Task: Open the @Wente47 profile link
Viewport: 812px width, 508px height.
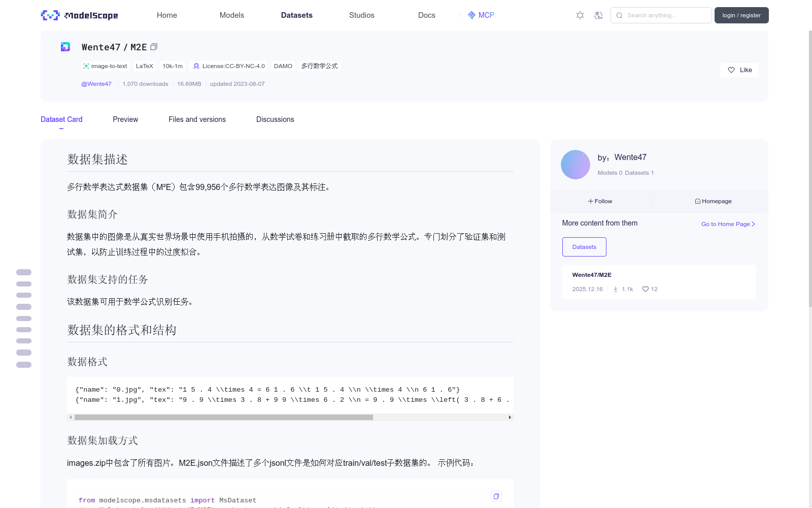Action: [x=96, y=84]
